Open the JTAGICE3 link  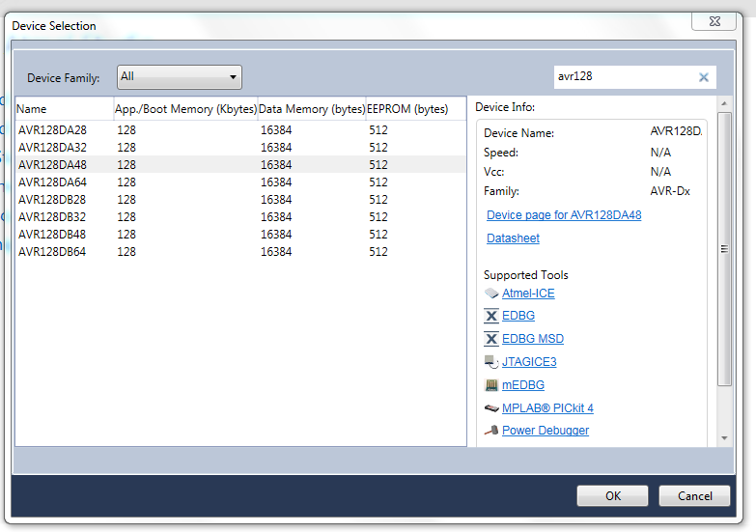[x=529, y=362]
